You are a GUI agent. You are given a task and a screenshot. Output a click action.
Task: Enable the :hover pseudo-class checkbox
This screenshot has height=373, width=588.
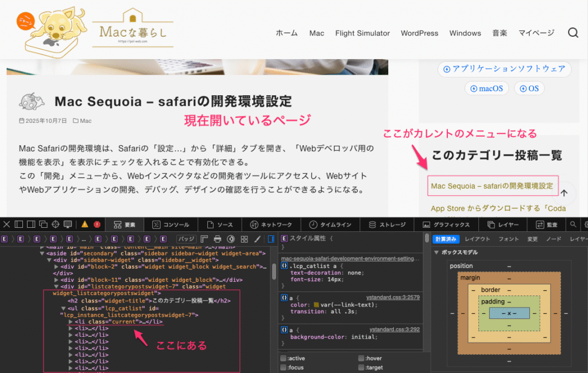pos(361,359)
